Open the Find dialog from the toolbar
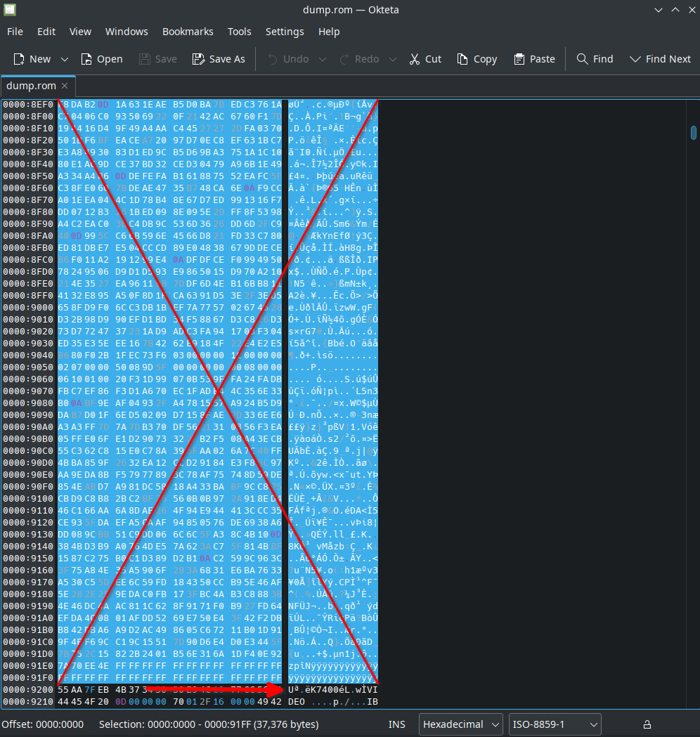Image resolution: width=700 pixels, height=737 pixels. click(595, 59)
